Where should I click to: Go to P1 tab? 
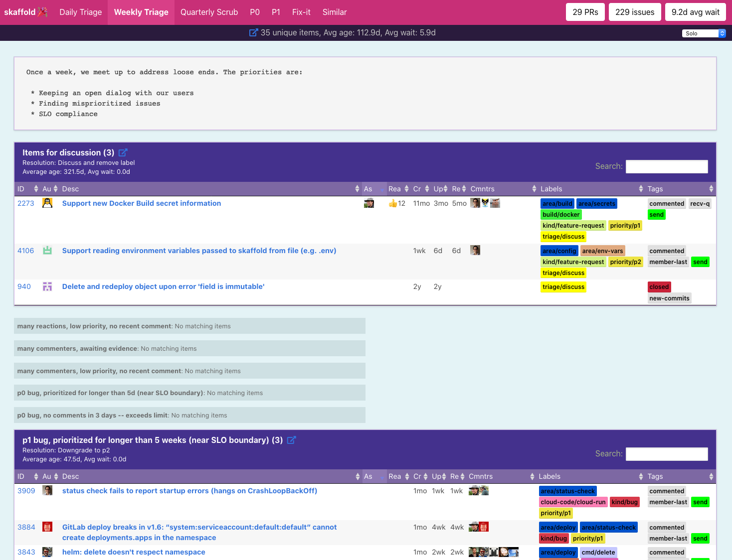(x=276, y=12)
